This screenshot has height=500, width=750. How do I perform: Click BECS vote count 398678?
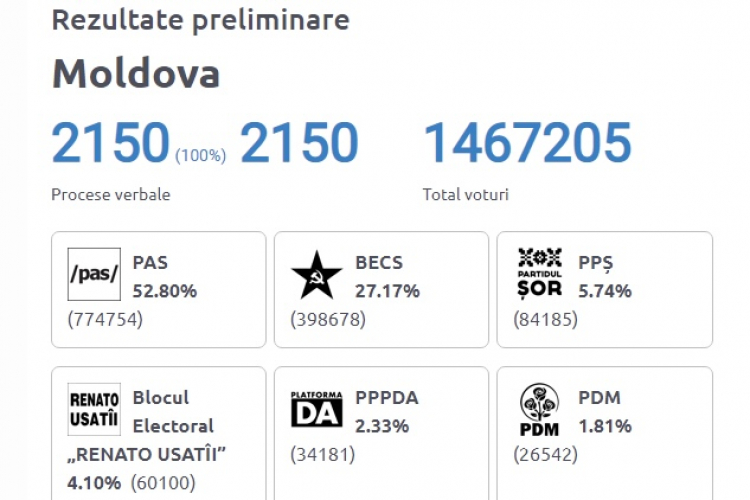[x=328, y=319]
